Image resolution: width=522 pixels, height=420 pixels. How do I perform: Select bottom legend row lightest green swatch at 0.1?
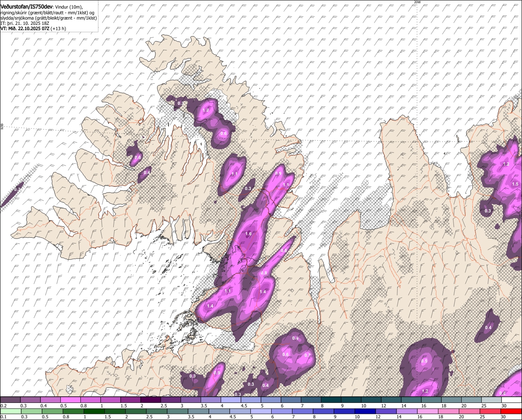point(11,411)
